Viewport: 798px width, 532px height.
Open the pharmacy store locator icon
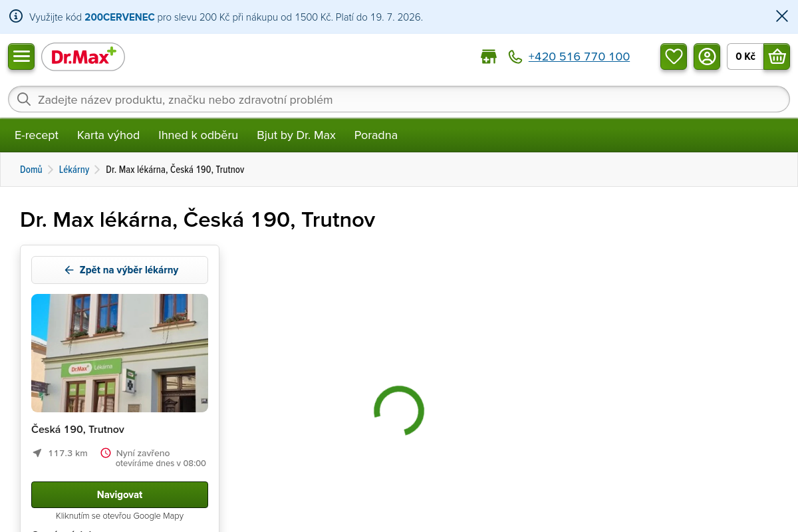489,57
